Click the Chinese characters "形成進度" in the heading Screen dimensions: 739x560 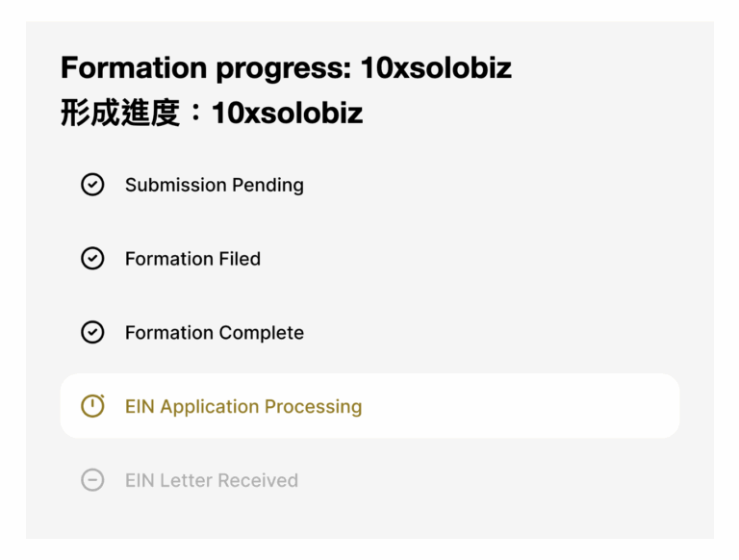[119, 114]
